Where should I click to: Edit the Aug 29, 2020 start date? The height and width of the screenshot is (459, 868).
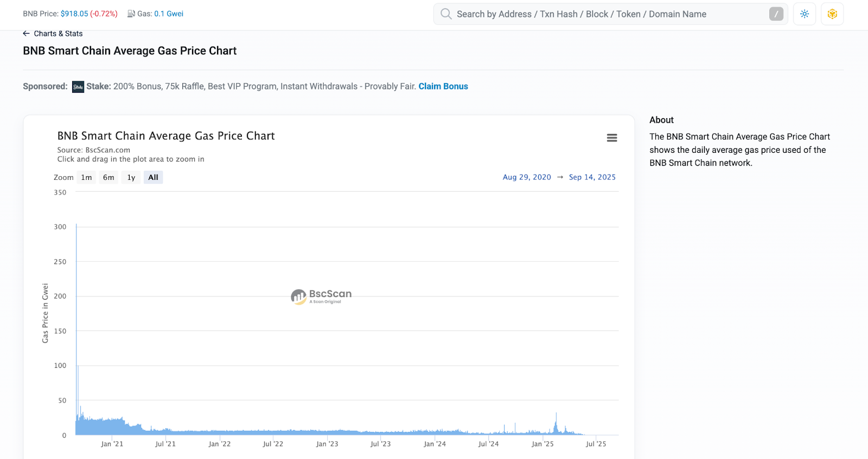(527, 177)
